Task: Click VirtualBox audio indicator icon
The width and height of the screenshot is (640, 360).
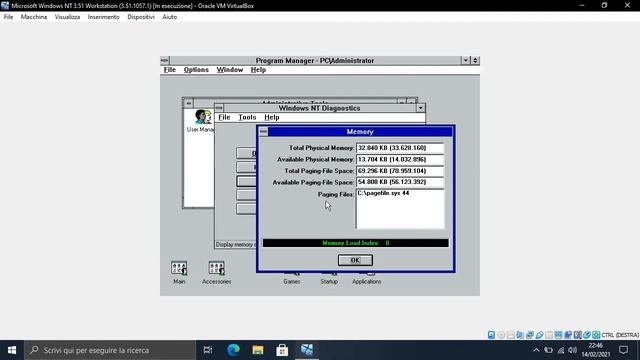Action: (x=520, y=335)
